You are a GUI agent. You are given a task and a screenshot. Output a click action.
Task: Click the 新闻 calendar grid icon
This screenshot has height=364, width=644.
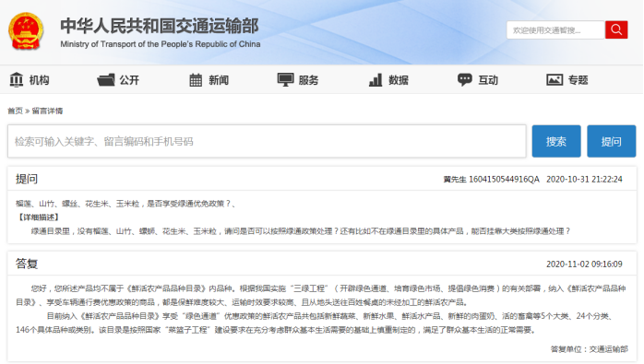[x=196, y=79]
